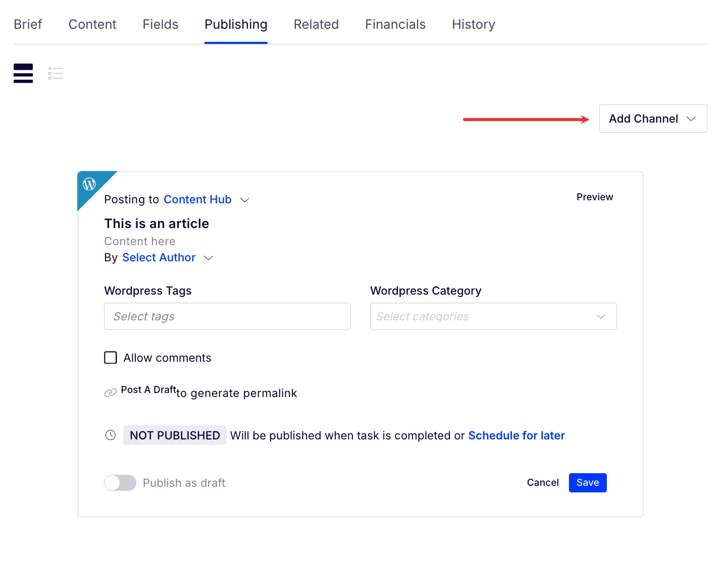Click the NOT PUBLISHED status badge
728x561 pixels.
coord(175,435)
